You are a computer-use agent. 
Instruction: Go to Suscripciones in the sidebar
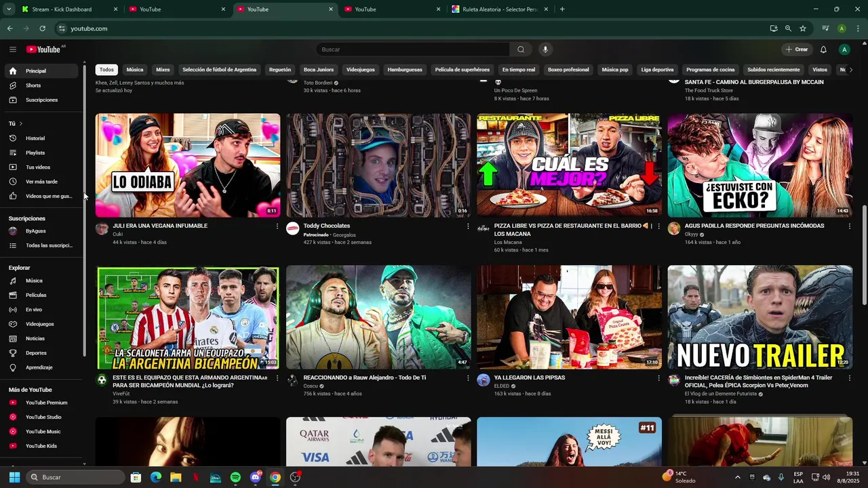(x=42, y=100)
